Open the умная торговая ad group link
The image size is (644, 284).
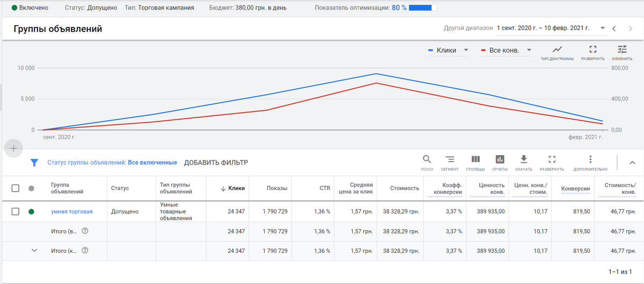tap(72, 212)
